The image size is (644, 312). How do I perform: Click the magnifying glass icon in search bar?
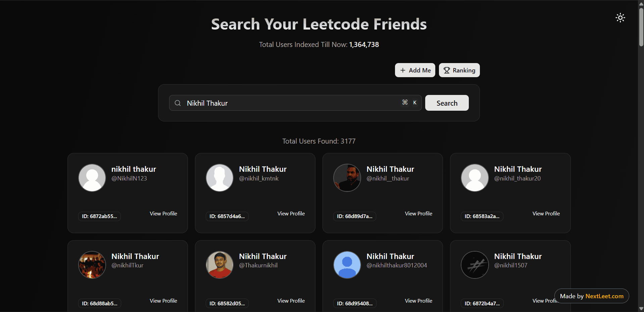(x=178, y=103)
